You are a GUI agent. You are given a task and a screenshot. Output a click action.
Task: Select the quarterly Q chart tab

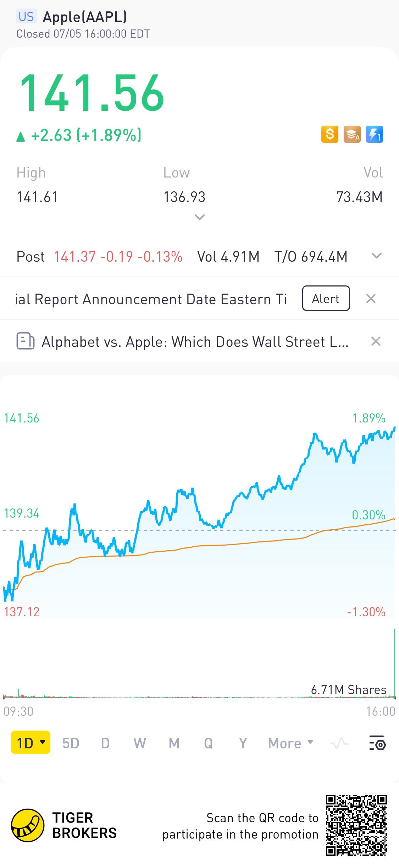pyautogui.click(x=208, y=743)
